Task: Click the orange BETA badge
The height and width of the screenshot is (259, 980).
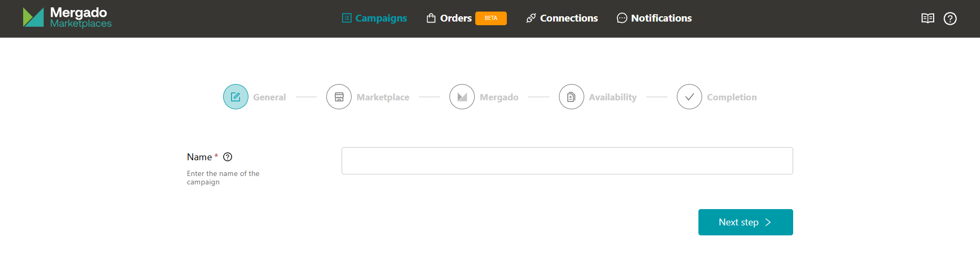Action: (491, 18)
